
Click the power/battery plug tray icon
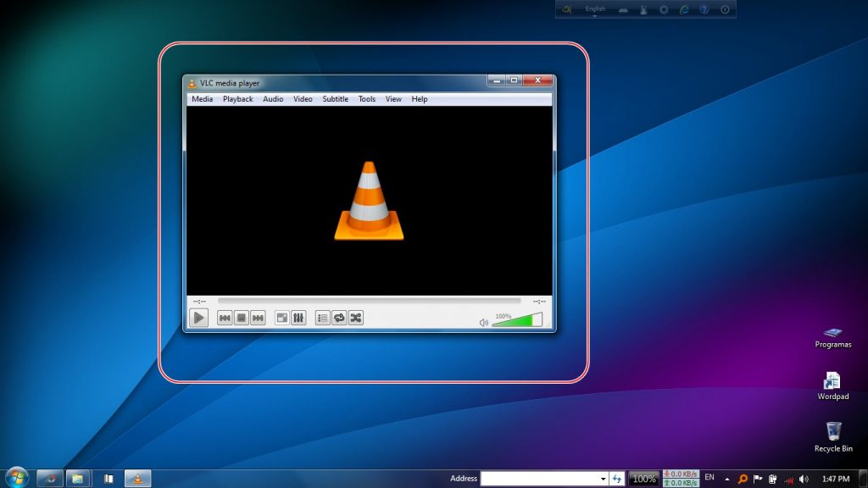(773, 479)
